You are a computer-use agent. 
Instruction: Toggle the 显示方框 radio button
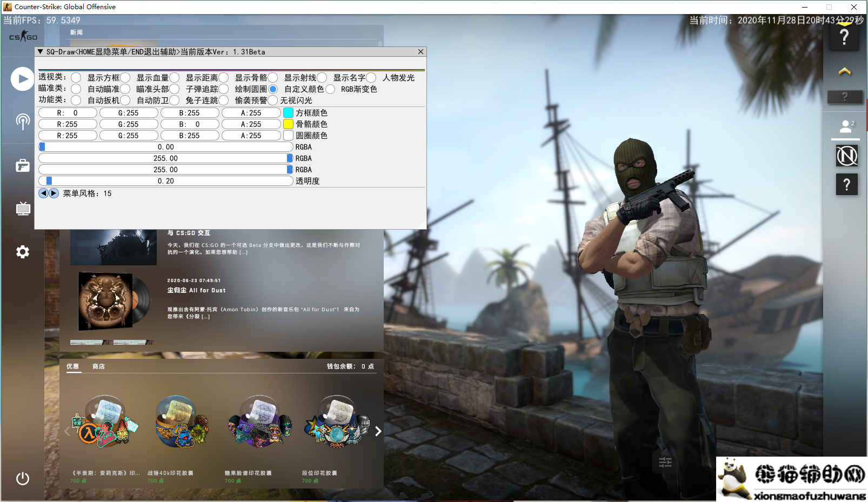point(76,78)
